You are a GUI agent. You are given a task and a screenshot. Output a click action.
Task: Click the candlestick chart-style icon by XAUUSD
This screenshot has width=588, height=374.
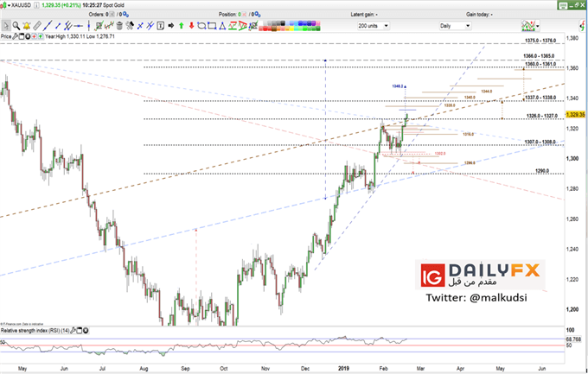[3, 5]
